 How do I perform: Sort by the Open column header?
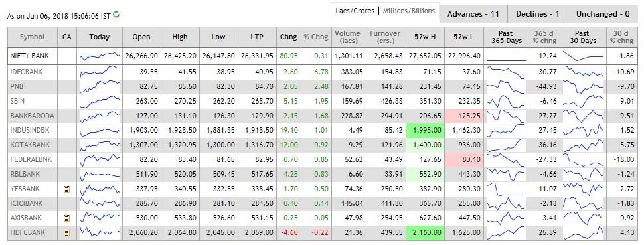[141, 37]
